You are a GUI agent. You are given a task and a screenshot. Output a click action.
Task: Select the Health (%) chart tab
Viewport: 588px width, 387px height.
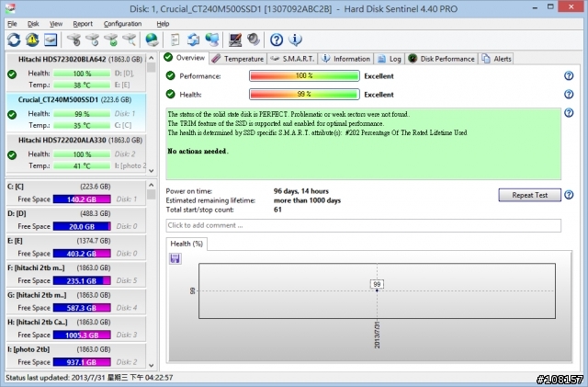(187, 244)
